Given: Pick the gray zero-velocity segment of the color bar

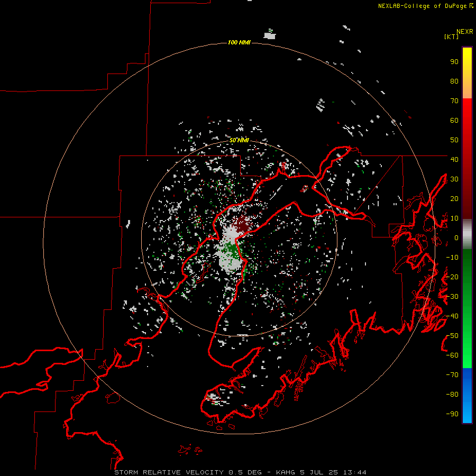Looking at the screenshot, I should tap(467, 234).
